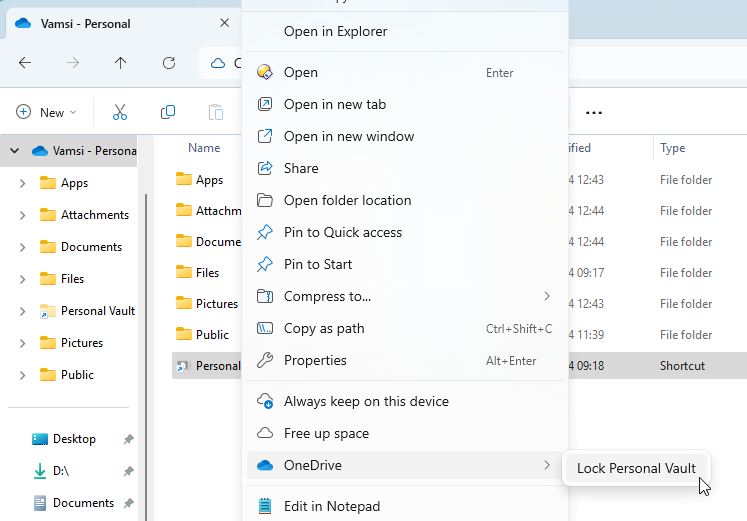
Task: Click the Refresh icon in navigation bar
Action: 169,62
